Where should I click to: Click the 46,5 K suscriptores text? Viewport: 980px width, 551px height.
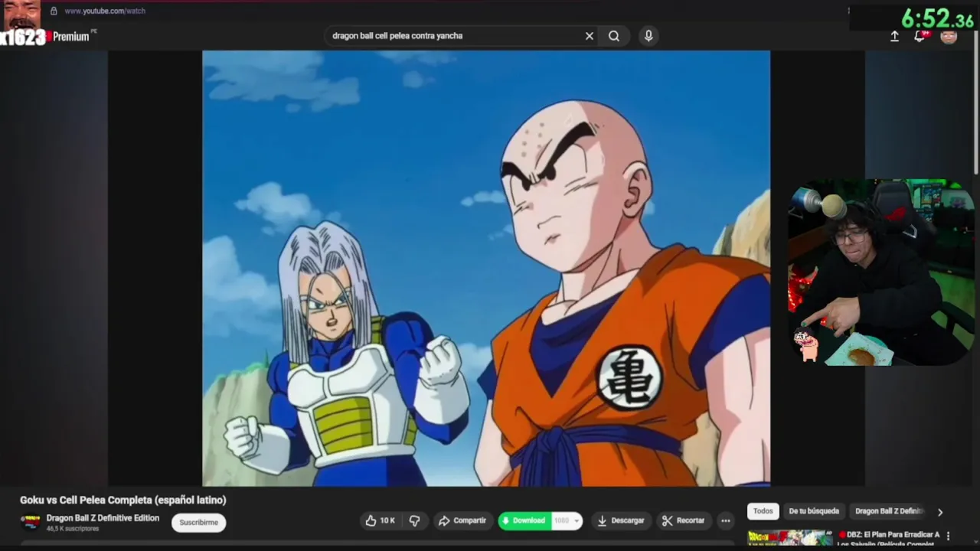(x=73, y=529)
